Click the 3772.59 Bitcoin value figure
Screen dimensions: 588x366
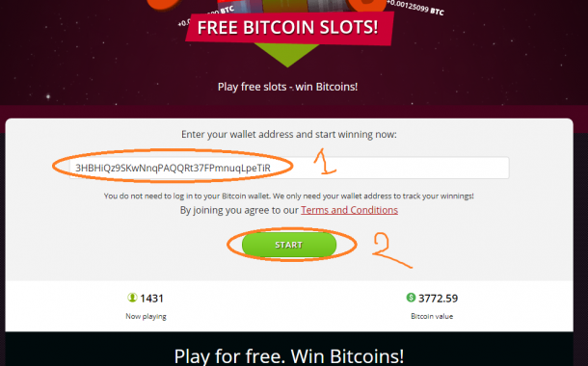pos(438,299)
